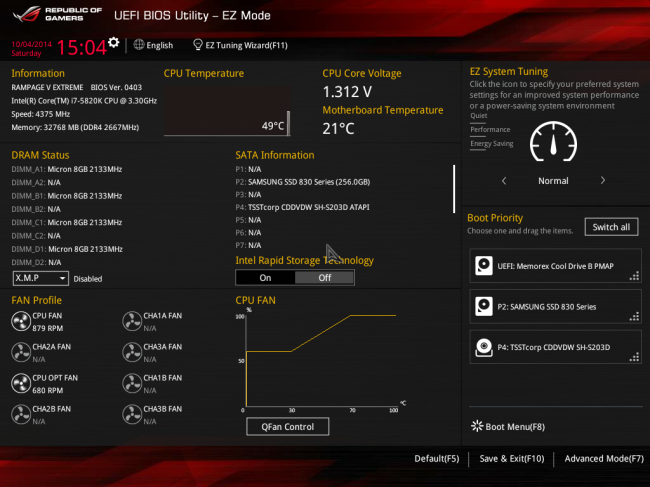Click the P1: N/A SATA entry
The height and width of the screenshot is (487, 650).
248,169
